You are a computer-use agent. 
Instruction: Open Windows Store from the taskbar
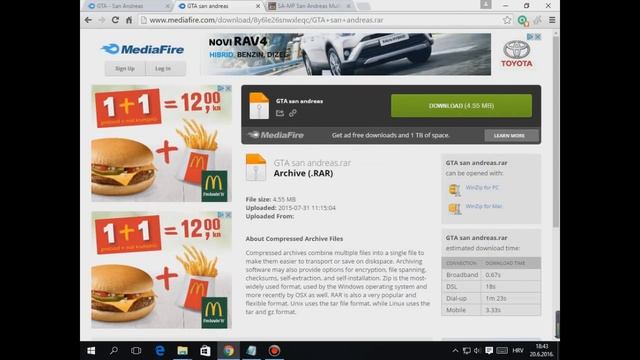tap(205, 351)
